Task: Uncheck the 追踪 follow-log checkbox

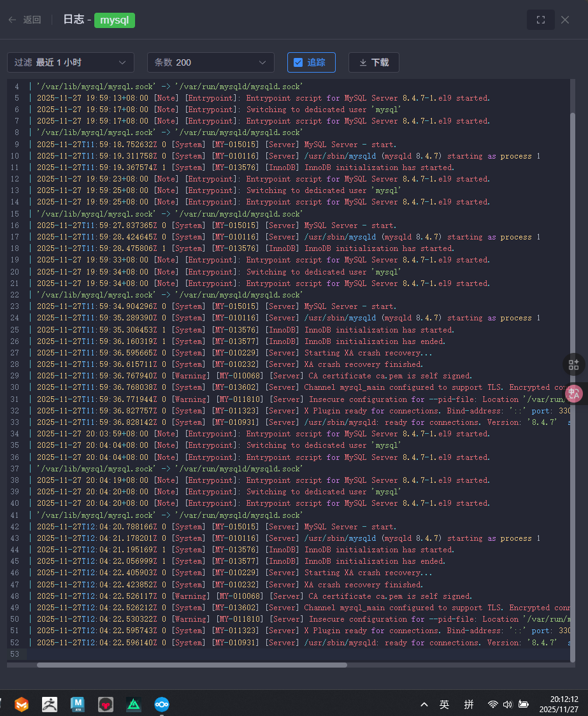Action: pos(298,62)
